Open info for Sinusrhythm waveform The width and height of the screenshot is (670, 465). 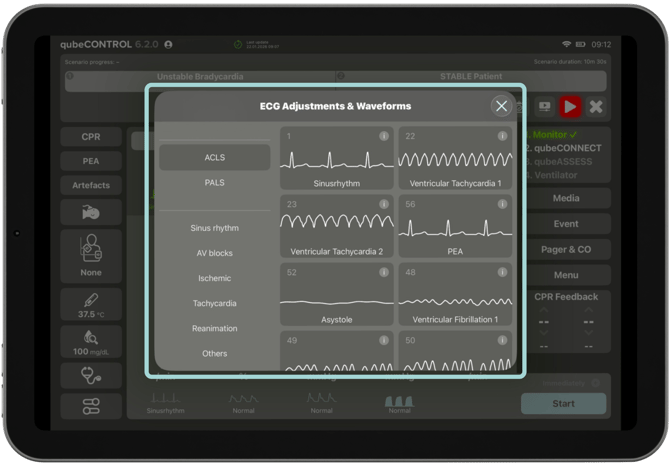click(x=383, y=136)
